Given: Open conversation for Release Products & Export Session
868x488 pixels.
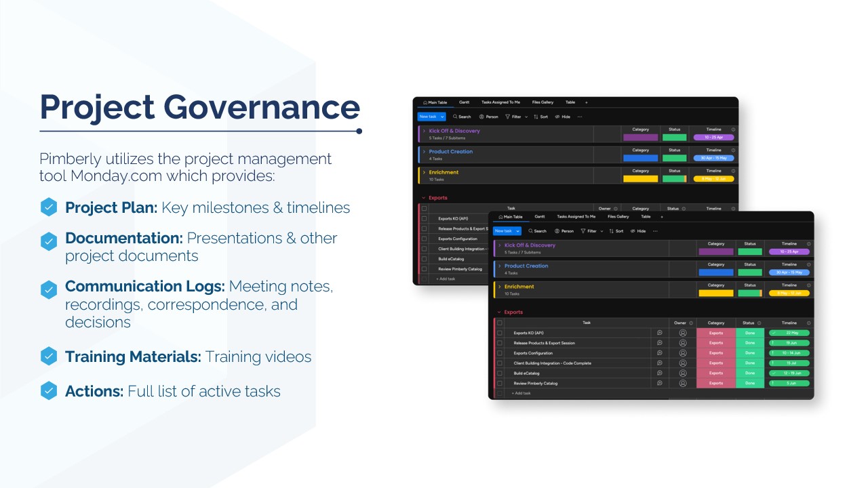Looking at the screenshot, I should [660, 343].
